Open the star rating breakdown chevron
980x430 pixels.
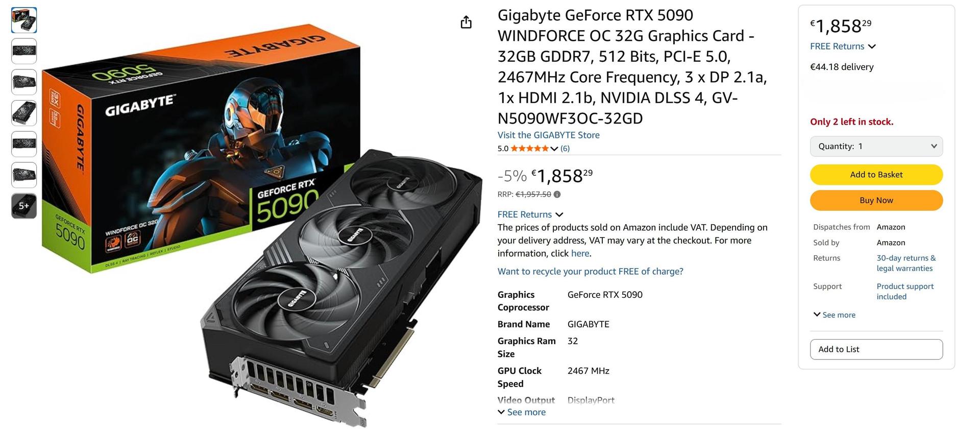click(554, 149)
